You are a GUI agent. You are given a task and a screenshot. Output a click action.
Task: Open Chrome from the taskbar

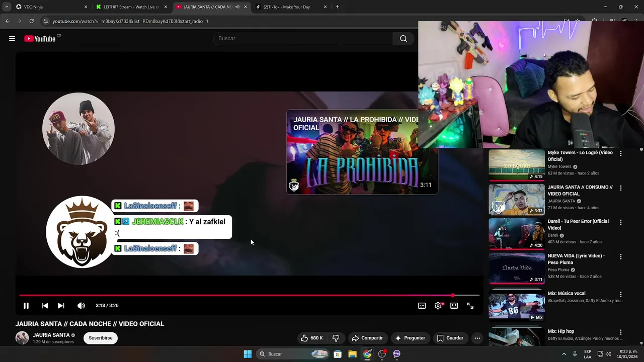click(x=367, y=354)
